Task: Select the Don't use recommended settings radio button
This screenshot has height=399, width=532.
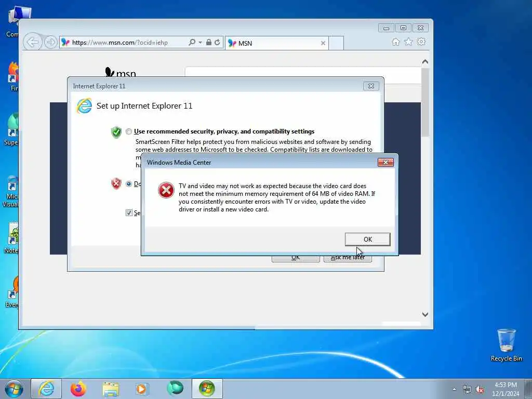Action: click(129, 184)
